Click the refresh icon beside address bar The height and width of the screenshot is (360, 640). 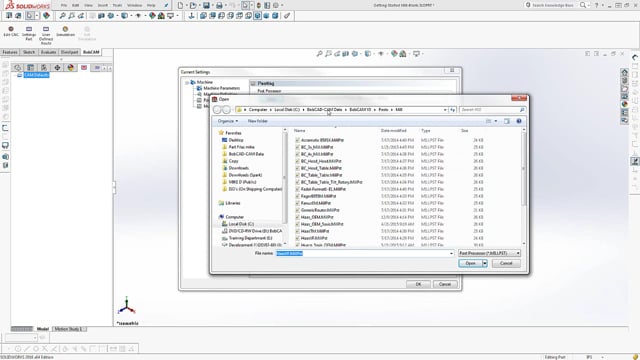coord(453,110)
